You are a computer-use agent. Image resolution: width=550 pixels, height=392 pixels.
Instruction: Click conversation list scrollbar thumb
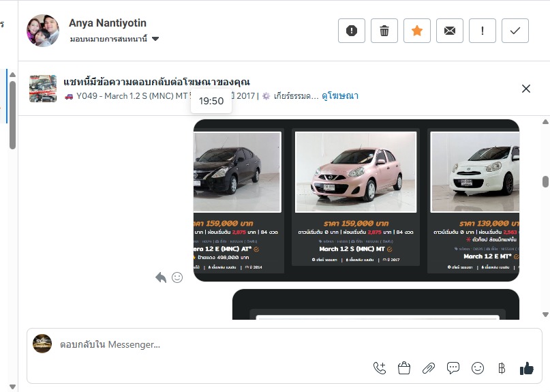13,115
